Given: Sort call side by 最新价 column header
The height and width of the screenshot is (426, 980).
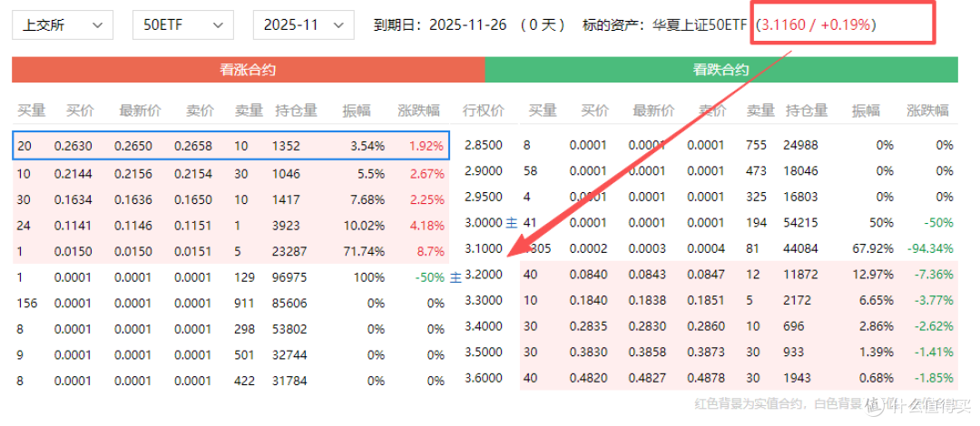Looking at the screenshot, I should pyautogui.click(x=140, y=111).
